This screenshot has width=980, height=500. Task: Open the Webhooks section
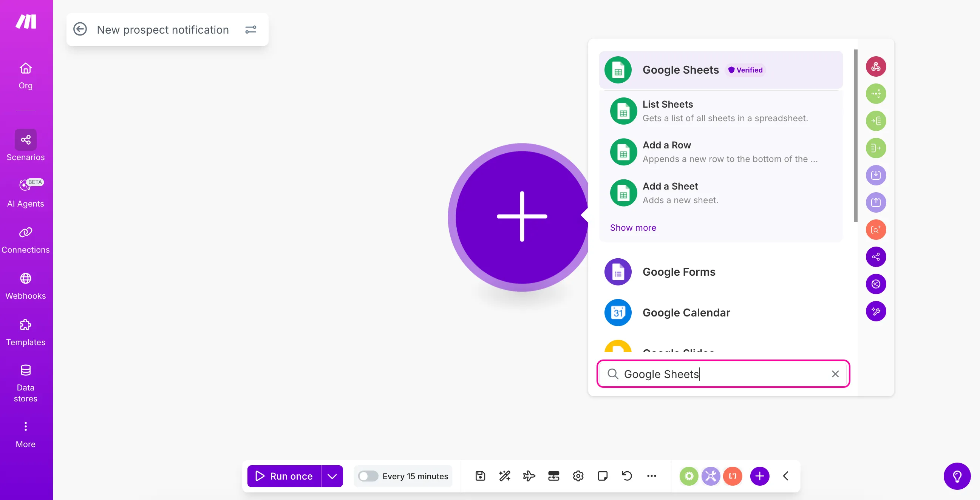pos(25,286)
